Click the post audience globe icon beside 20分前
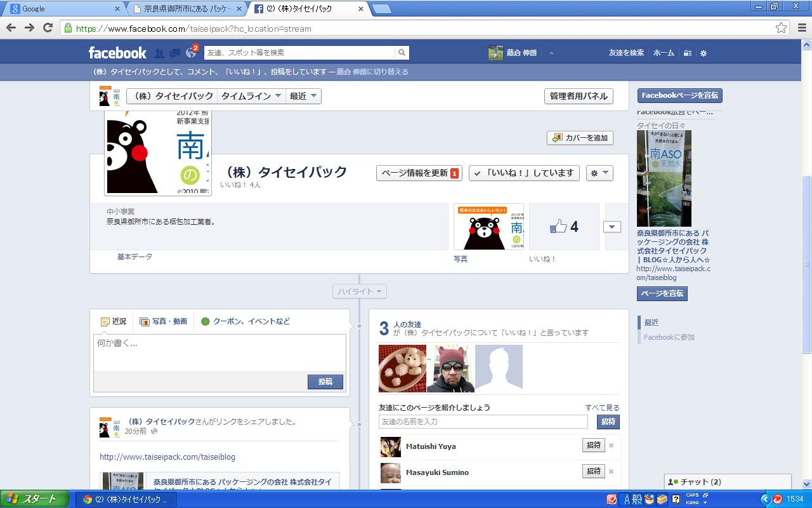This screenshot has width=812, height=508. [x=154, y=431]
